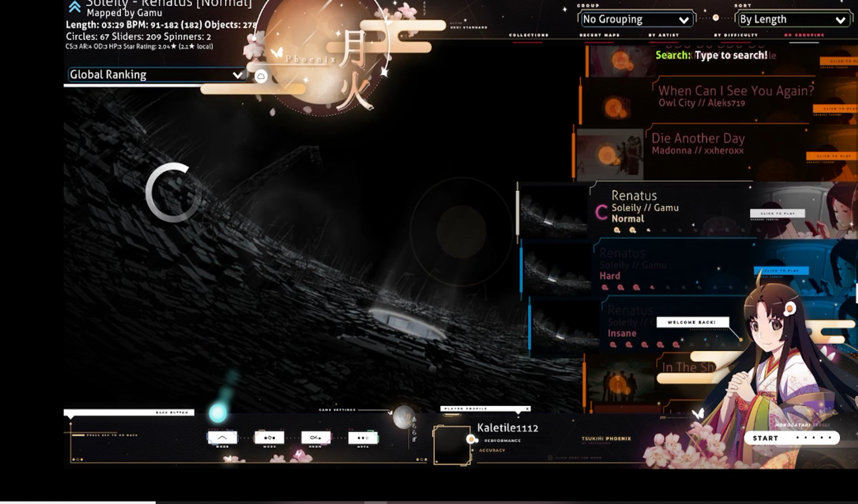The width and height of the screenshot is (858, 504).
Task: Click the 'Press Esc to go back' hint
Action: [x=112, y=435]
